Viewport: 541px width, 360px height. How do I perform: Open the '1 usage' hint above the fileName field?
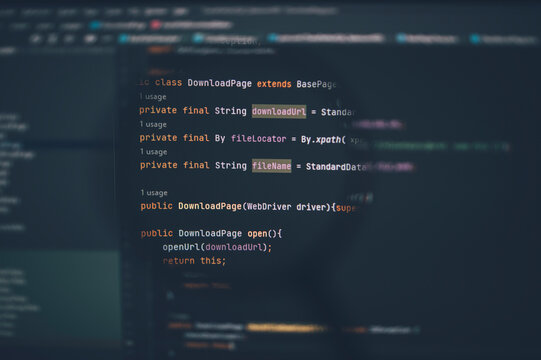point(154,152)
